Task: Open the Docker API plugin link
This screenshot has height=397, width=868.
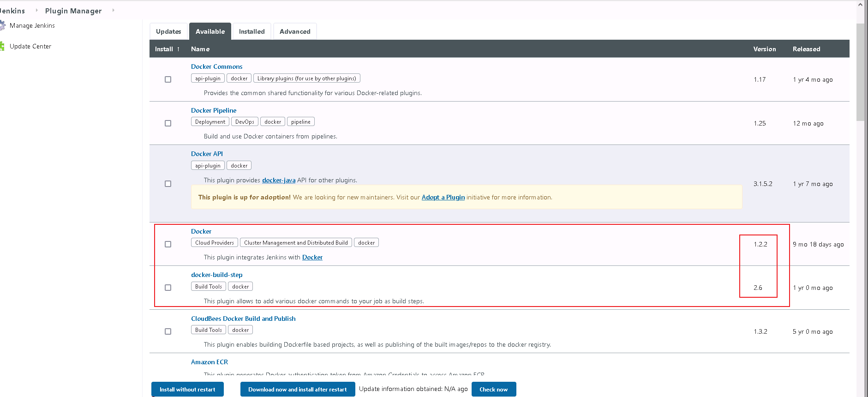Action: click(x=207, y=154)
